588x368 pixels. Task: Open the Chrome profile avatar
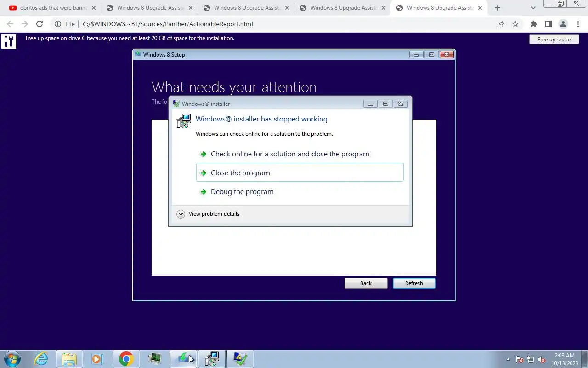click(563, 24)
